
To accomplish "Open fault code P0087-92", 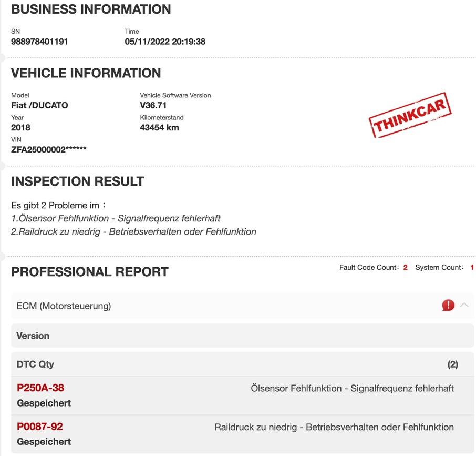I will pyautogui.click(x=39, y=427).
